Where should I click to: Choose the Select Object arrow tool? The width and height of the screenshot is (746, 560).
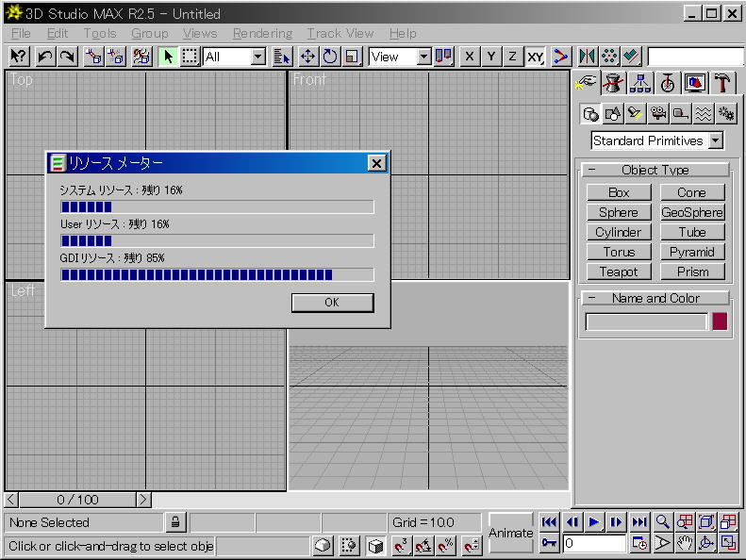[168, 57]
